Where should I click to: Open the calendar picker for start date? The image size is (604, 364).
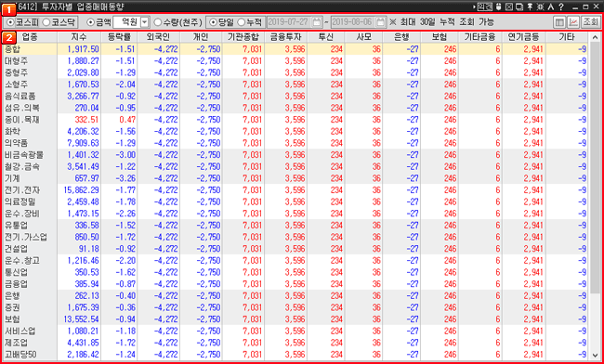pyautogui.click(x=317, y=22)
